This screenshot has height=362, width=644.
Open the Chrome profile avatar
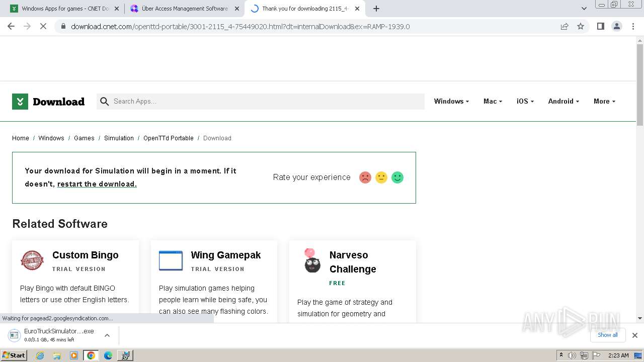pos(617,26)
